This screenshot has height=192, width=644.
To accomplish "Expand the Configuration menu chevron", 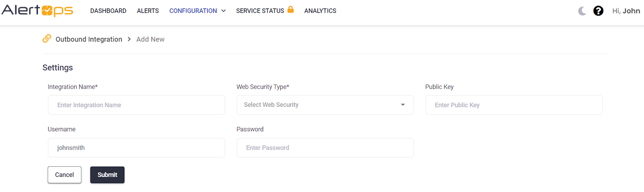I will pos(224,11).
